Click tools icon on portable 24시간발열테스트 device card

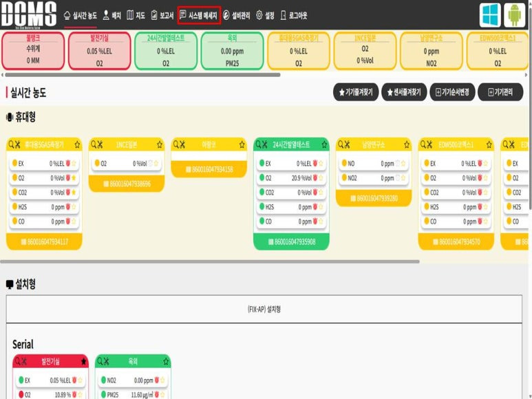(x=265, y=144)
